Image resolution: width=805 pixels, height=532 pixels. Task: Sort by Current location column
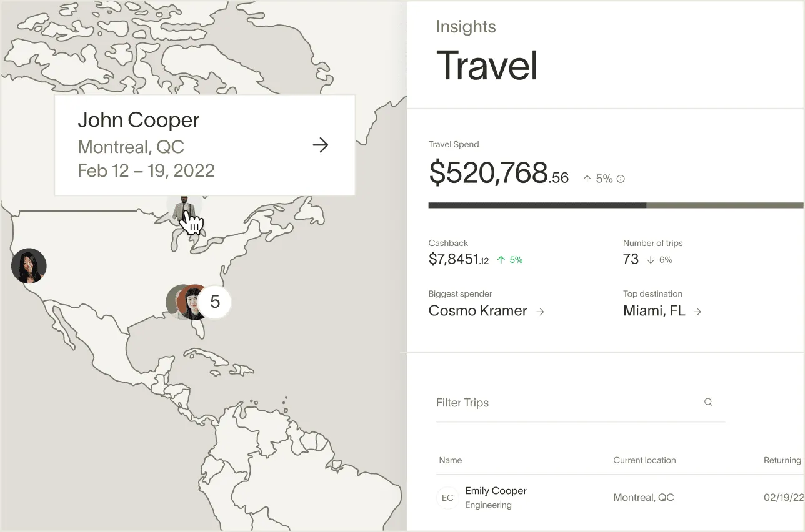click(x=644, y=460)
